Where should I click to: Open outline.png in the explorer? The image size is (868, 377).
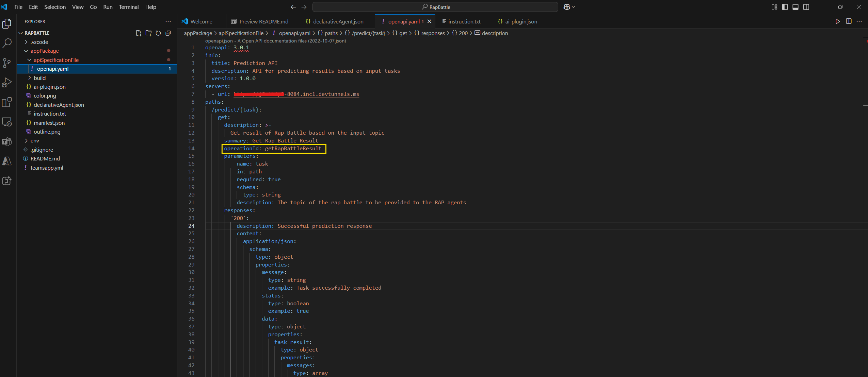click(97, 132)
